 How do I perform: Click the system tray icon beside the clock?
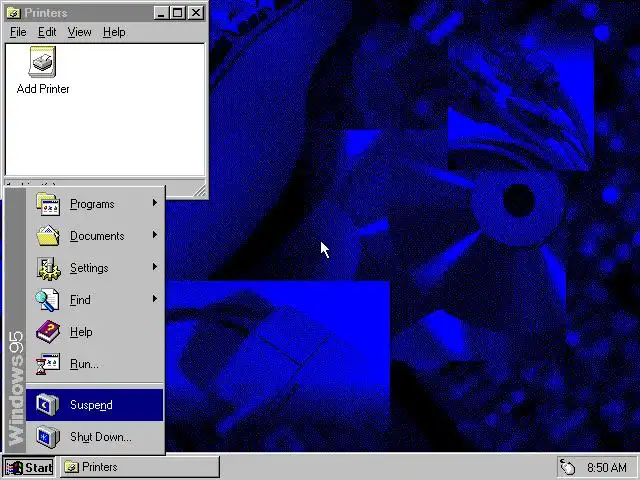tap(568, 467)
